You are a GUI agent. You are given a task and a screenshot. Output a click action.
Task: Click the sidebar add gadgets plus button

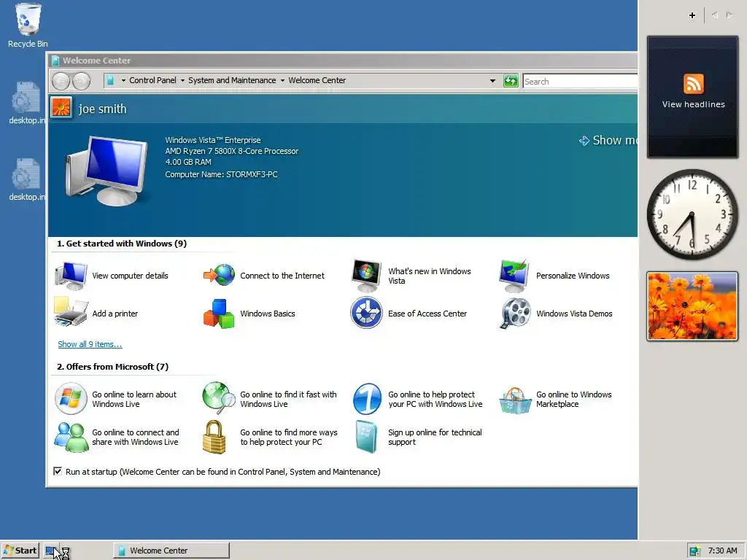[692, 15]
